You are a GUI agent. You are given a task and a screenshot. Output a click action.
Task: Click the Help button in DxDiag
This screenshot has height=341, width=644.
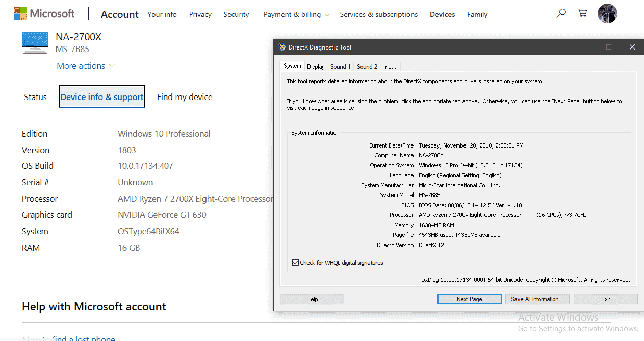[x=312, y=299]
